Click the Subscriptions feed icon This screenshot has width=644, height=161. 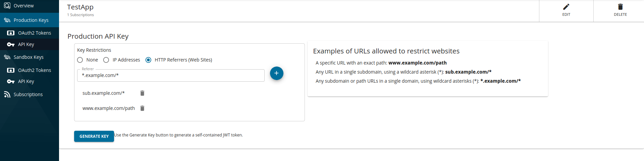click(7, 94)
